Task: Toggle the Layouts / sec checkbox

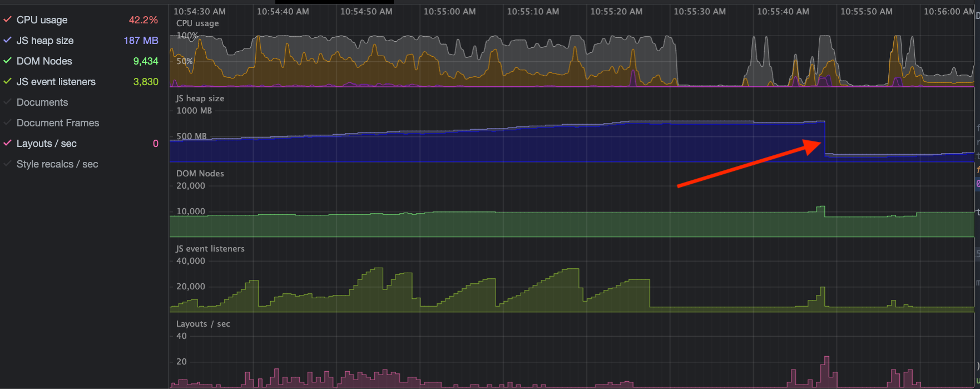Action: pyautogui.click(x=7, y=144)
